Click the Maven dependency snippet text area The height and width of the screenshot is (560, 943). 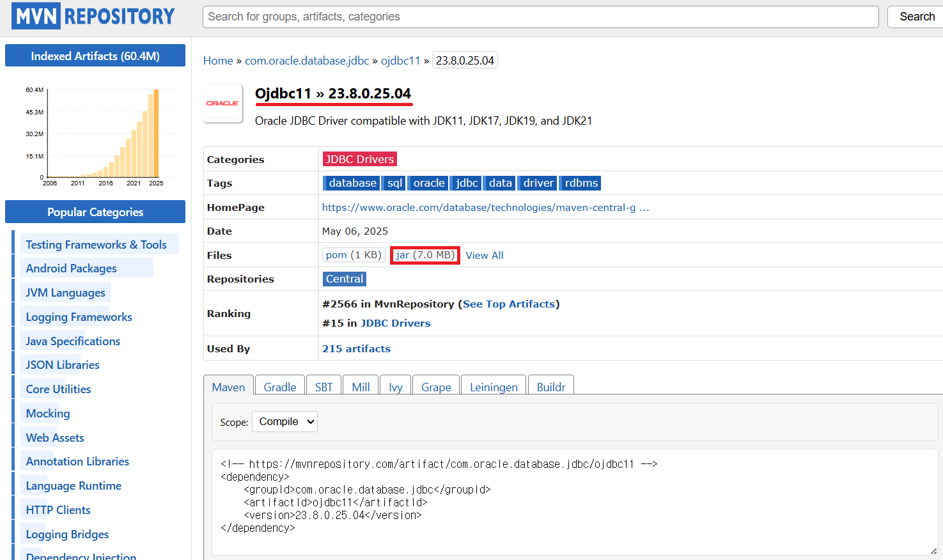click(x=575, y=502)
